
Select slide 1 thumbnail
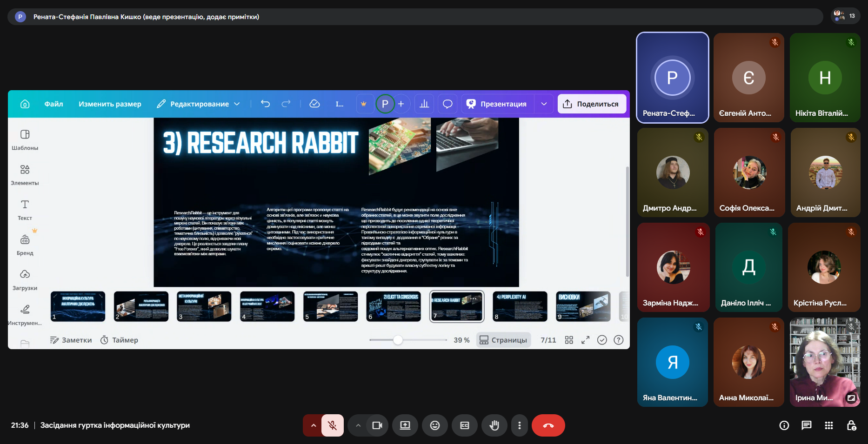[x=78, y=306]
